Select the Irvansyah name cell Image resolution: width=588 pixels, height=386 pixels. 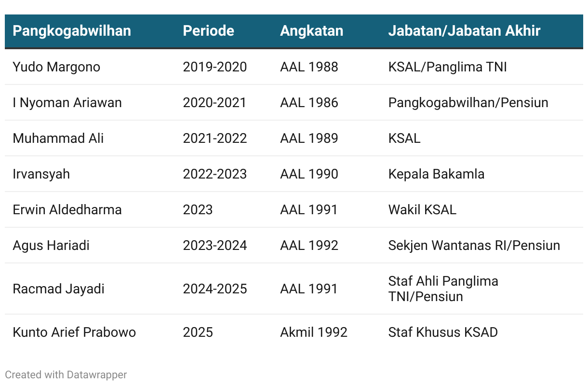click(41, 174)
